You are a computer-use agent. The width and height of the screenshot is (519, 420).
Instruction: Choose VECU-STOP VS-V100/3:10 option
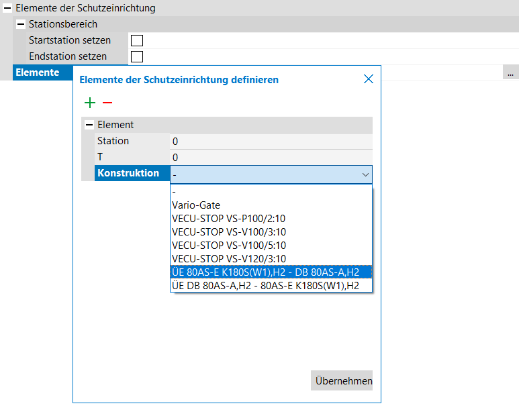(x=229, y=232)
